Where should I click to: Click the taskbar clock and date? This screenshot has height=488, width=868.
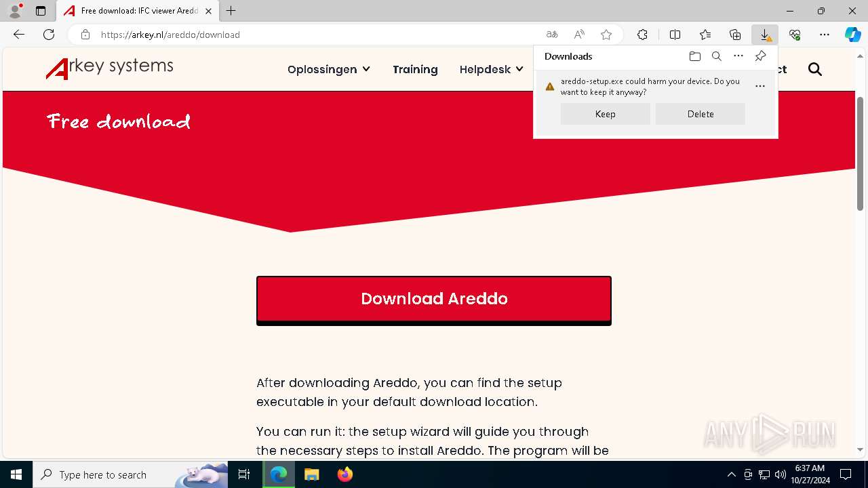coord(810,474)
